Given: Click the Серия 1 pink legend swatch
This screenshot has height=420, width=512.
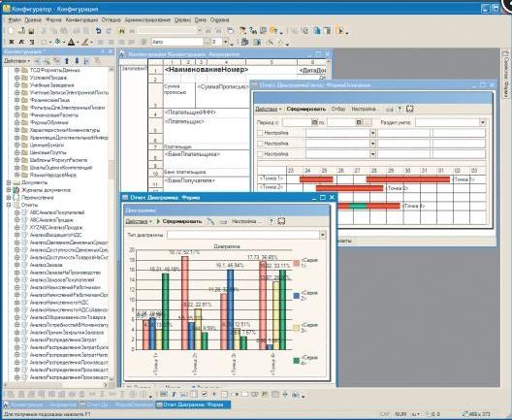Looking at the screenshot, I should tap(296, 263).
